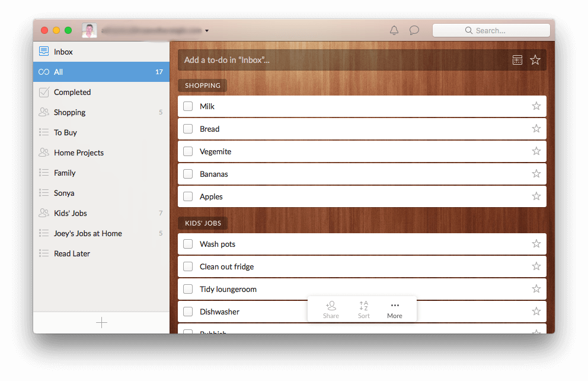
Task: Open the account dropdown next to the username
Action: pyautogui.click(x=206, y=30)
